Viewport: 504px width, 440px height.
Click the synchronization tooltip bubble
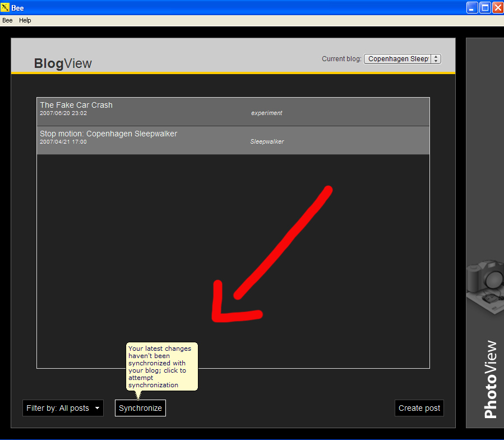tap(161, 366)
